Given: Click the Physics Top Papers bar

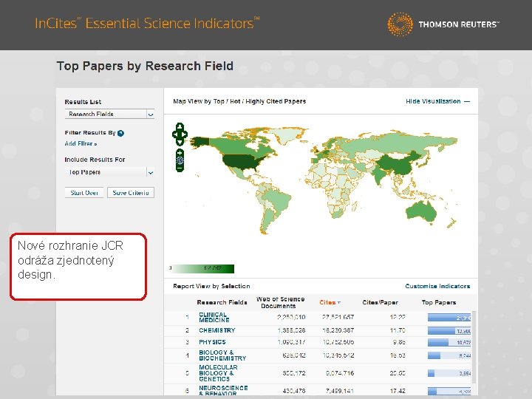Looking at the screenshot, I should click(449, 342).
